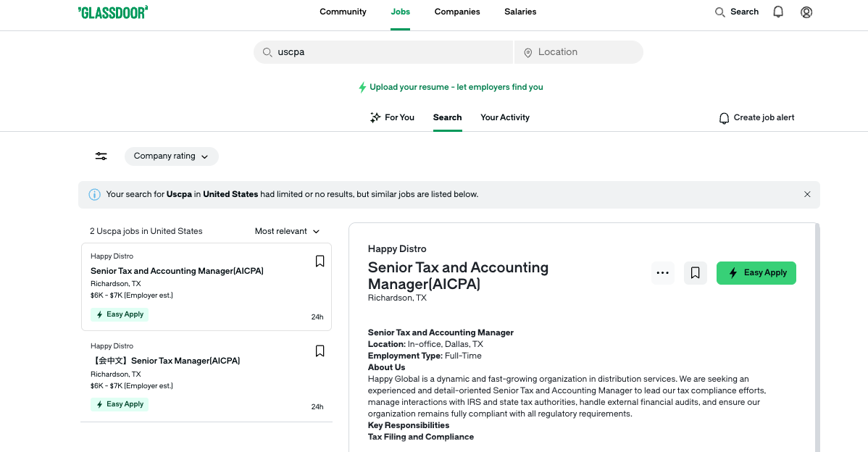Open the Most relevant sort dropdown
The image size is (868, 452).
(x=287, y=231)
